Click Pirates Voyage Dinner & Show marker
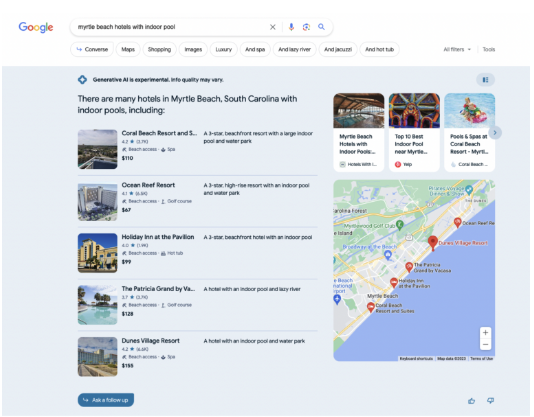This screenshot has height=417, width=534. 469,189
